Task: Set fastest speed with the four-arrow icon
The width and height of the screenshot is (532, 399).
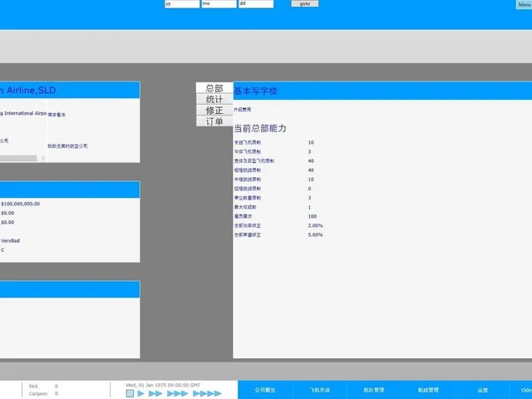Action: (207, 393)
